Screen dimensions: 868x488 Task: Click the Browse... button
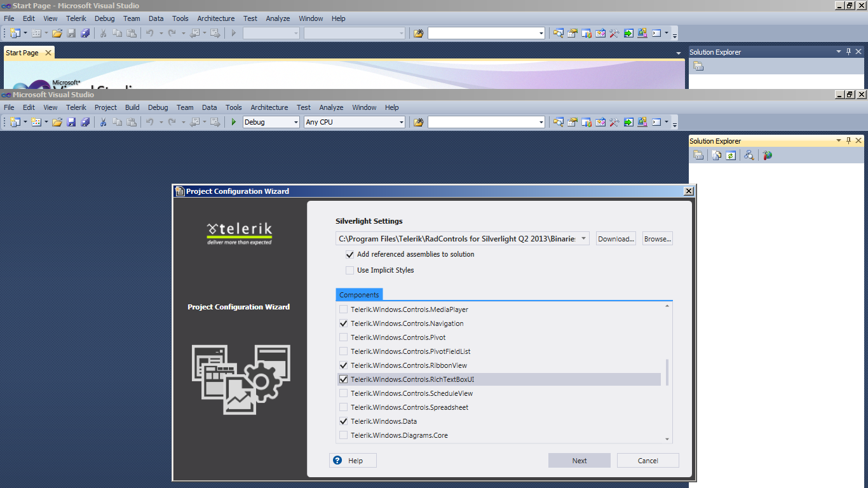pyautogui.click(x=657, y=239)
